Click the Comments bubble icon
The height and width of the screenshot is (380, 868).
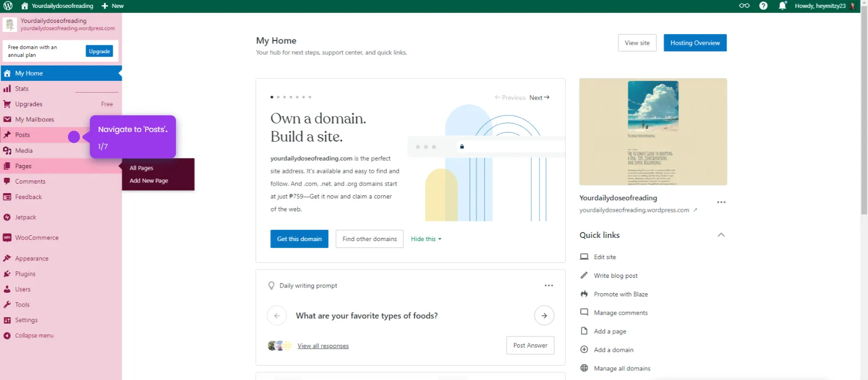click(x=7, y=181)
